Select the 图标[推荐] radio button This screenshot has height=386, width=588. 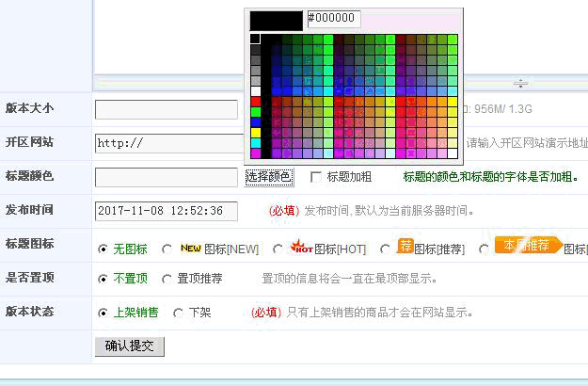385,249
